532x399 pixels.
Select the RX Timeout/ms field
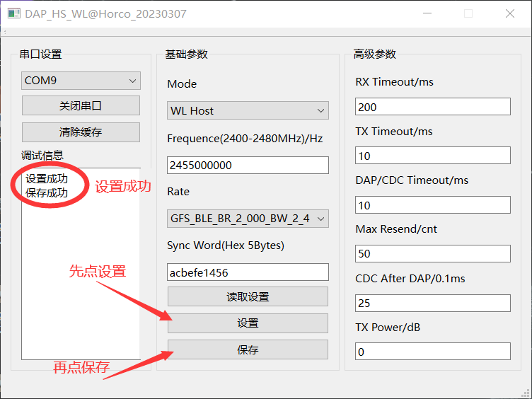click(432, 107)
